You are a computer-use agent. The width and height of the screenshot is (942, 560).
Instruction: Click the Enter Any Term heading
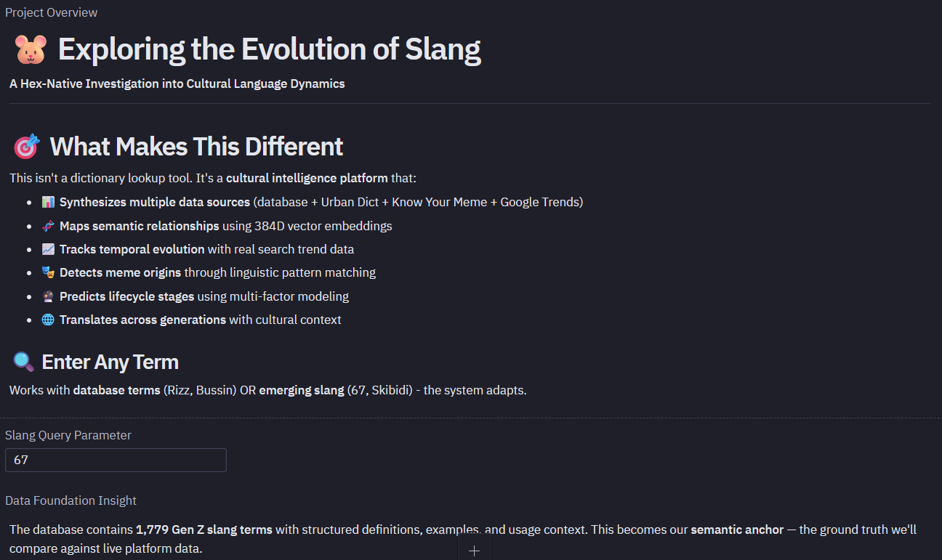coord(110,362)
